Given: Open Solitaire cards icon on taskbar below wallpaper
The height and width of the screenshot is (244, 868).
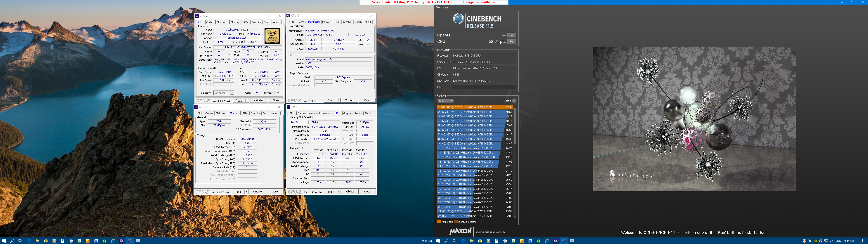Looking at the screenshot, I should pyautogui.click(x=71, y=241).
